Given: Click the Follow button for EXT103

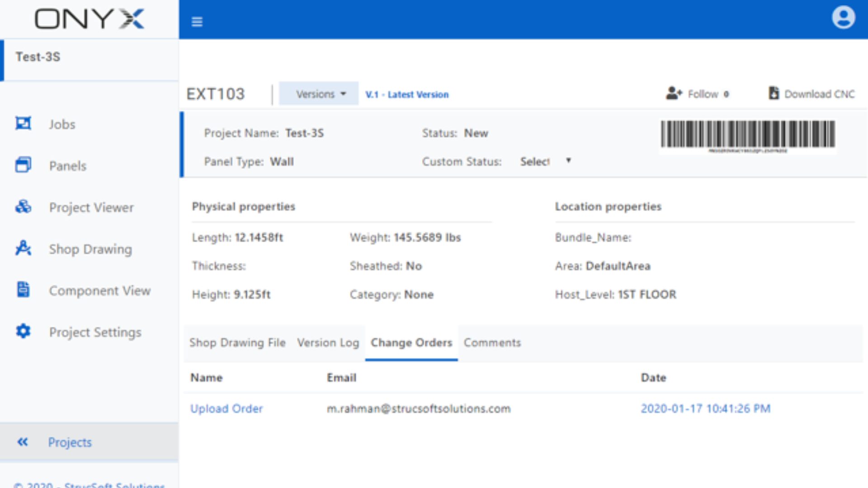Looking at the screenshot, I should [x=698, y=94].
